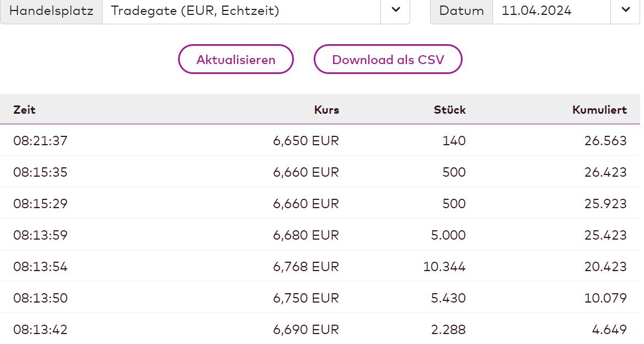Screen dimensions: 644x344
Task: Click the Kumuliert column header
Action: (599, 110)
